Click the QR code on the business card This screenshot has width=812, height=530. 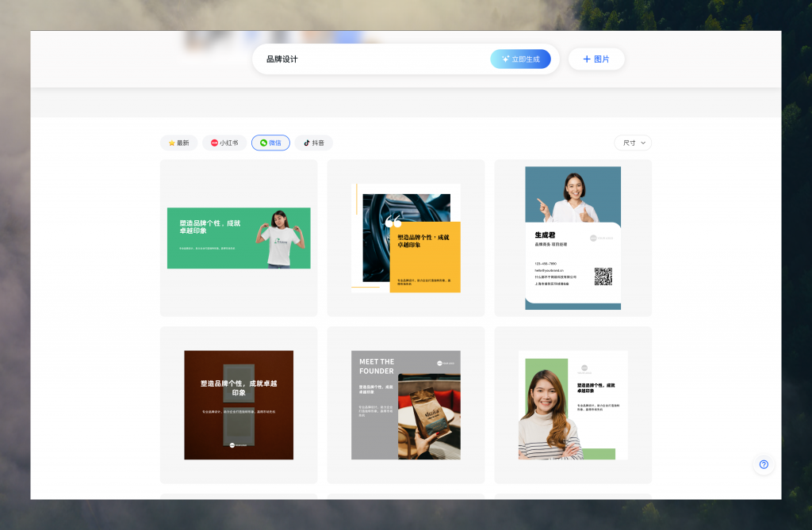click(x=603, y=276)
